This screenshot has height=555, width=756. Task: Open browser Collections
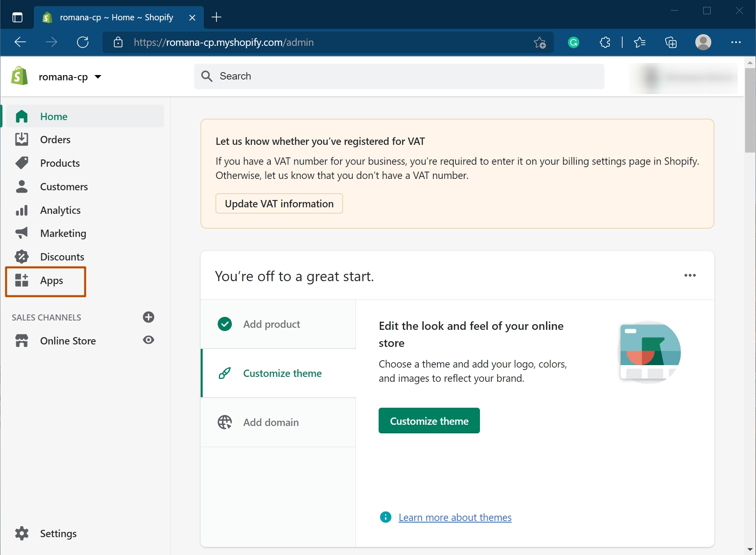(671, 42)
